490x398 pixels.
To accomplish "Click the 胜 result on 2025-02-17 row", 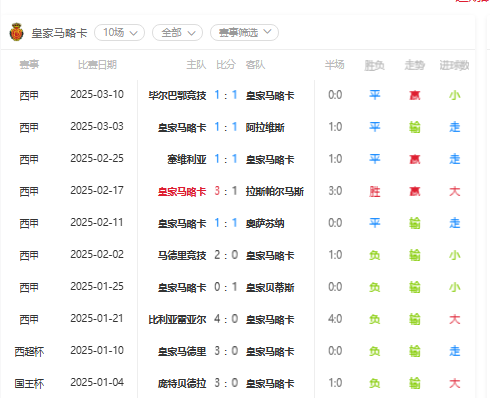I will (374, 191).
